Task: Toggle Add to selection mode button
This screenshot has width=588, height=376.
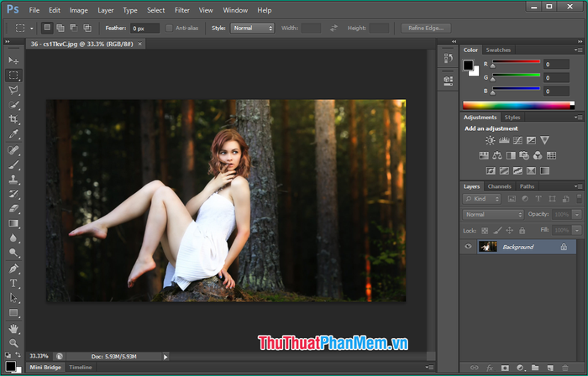Action: [x=60, y=28]
